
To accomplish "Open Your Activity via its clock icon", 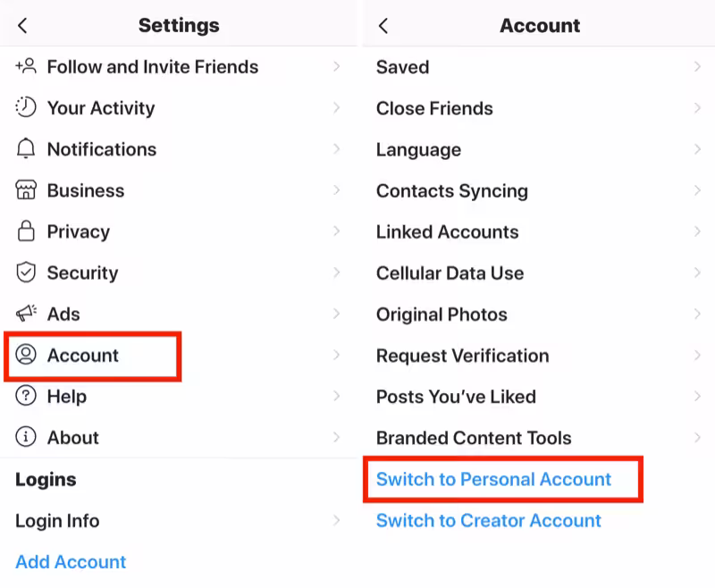I will [x=25, y=108].
